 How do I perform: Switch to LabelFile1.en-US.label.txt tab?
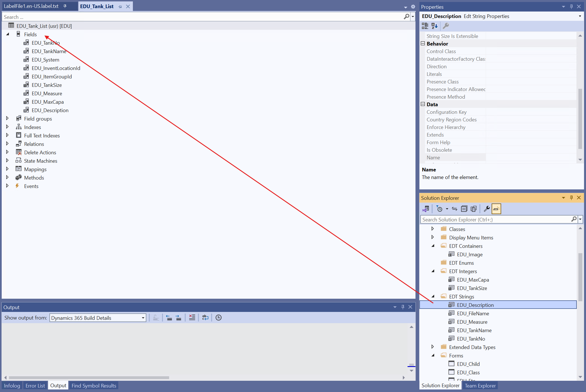(x=31, y=6)
